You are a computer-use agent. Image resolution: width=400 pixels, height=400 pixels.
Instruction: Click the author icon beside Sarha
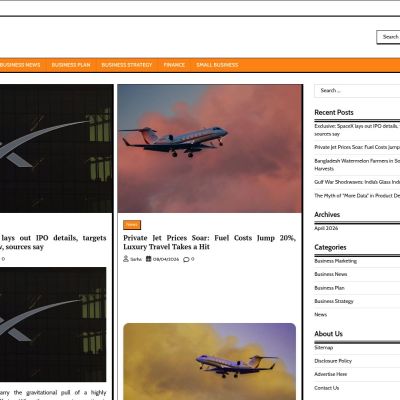click(x=126, y=259)
